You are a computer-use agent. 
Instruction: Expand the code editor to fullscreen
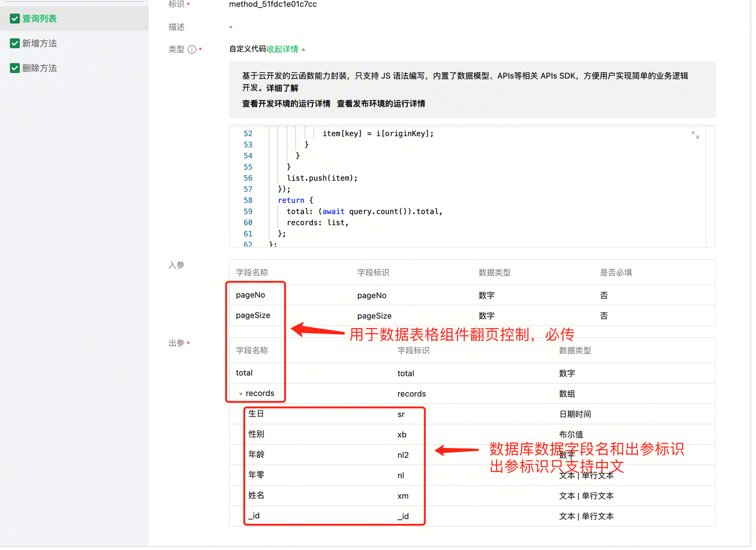[695, 134]
